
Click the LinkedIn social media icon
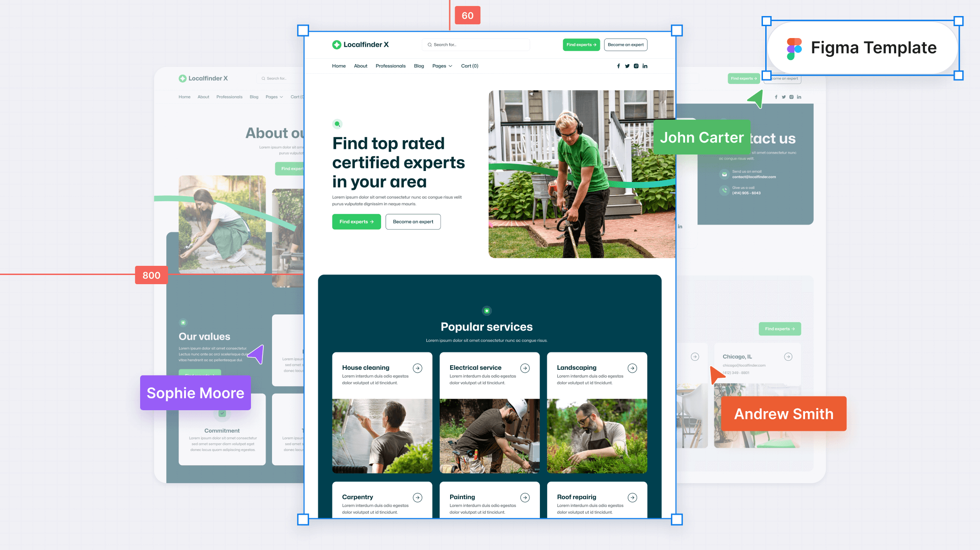pos(645,66)
